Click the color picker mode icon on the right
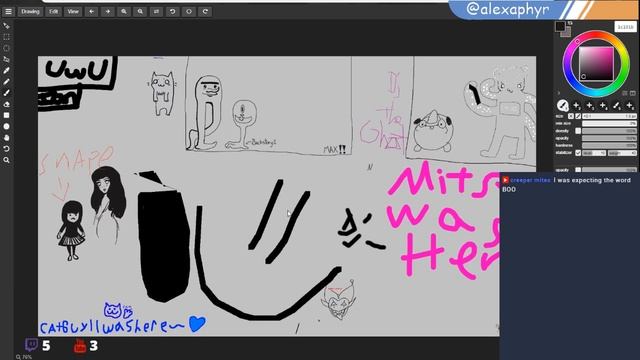The height and width of the screenshot is (360, 640). tap(633, 93)
